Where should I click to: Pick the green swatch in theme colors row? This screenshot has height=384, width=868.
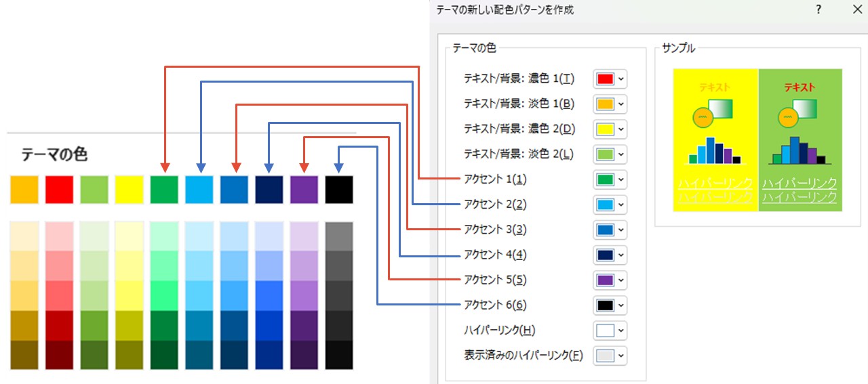point(164,190)
